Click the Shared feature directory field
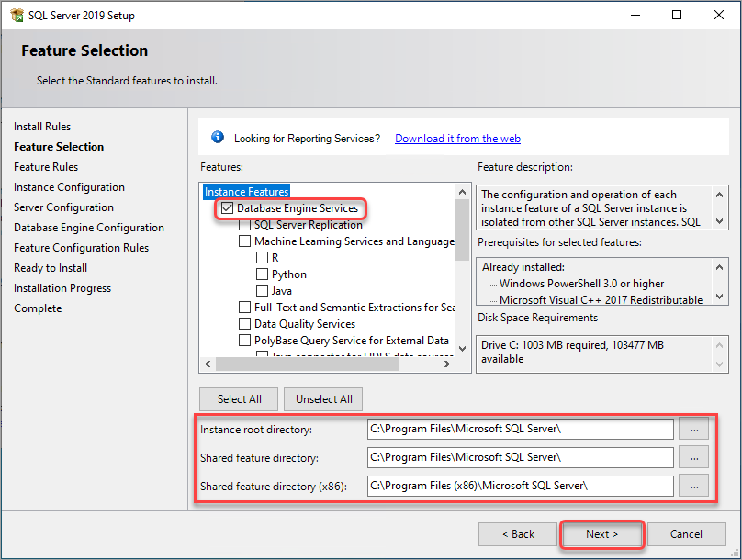This screenshot has width=742, height=560. 520,457
